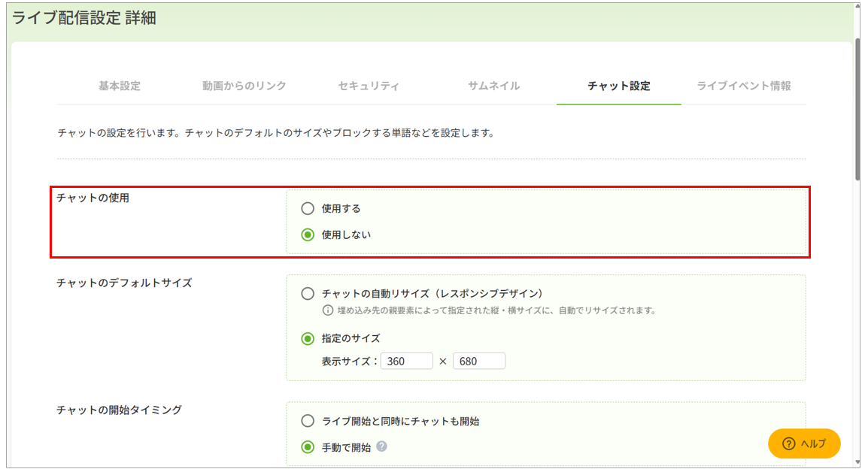Open the yellow ヘルプ button
This screenshot has height=472, width=868.
pyautogui.click(x=803, y=443)
